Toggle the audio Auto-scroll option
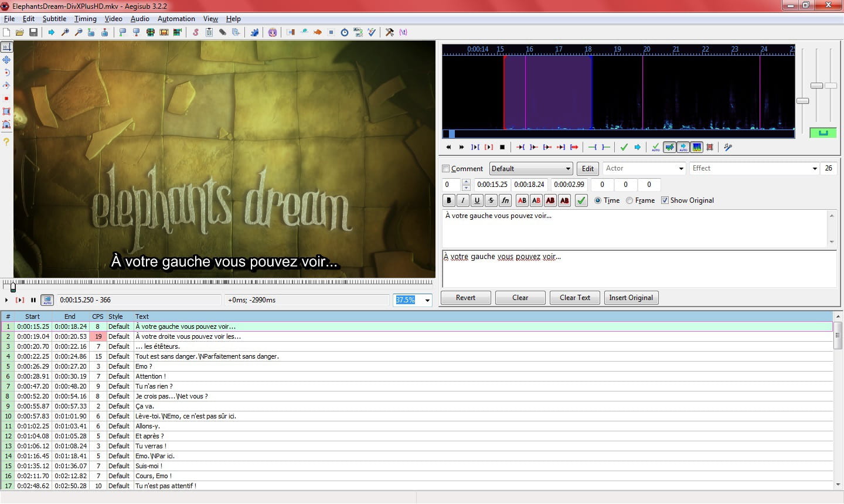 [x=683, y=147]
